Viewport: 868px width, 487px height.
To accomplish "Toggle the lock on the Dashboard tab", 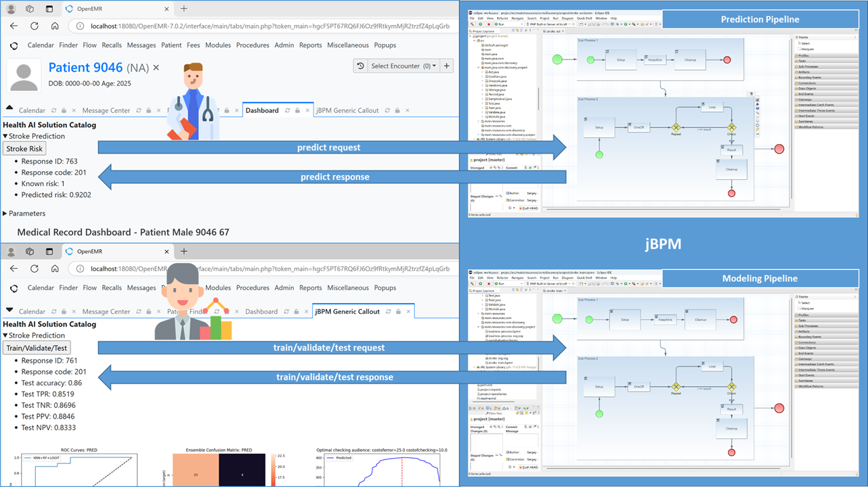I will 298,110.
